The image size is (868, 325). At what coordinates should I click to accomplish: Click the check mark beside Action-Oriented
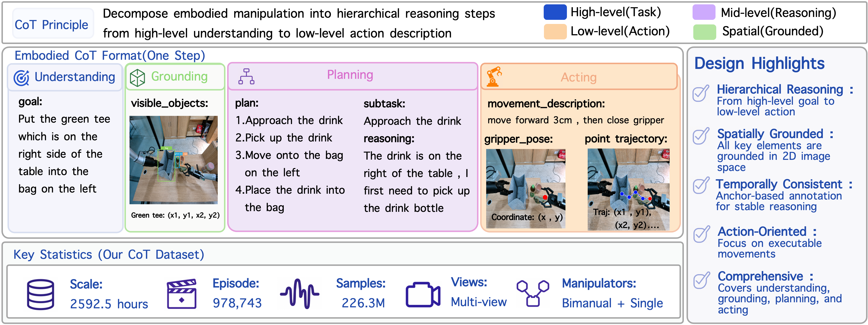click(702, 234)
